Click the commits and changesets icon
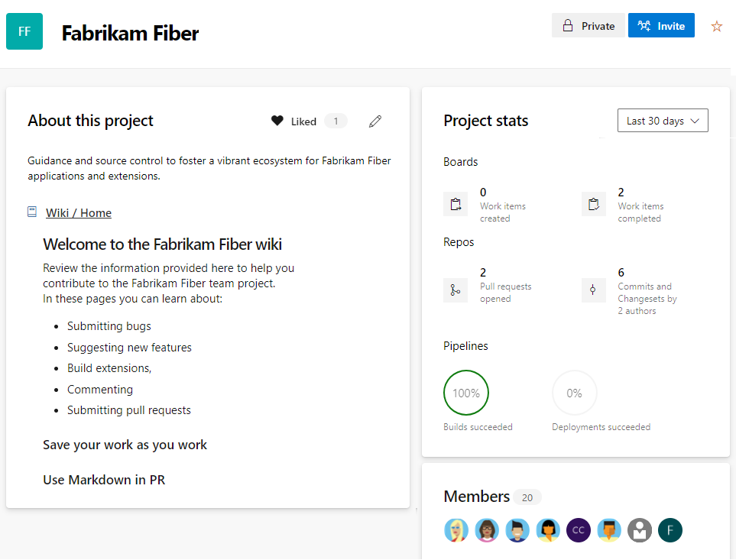 click(x=594, y=290)
